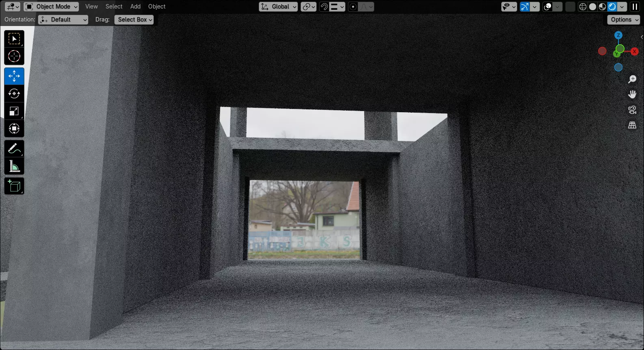Open the Orientation Default dropdown
The image size is (644, 350).
click(63, 20)
